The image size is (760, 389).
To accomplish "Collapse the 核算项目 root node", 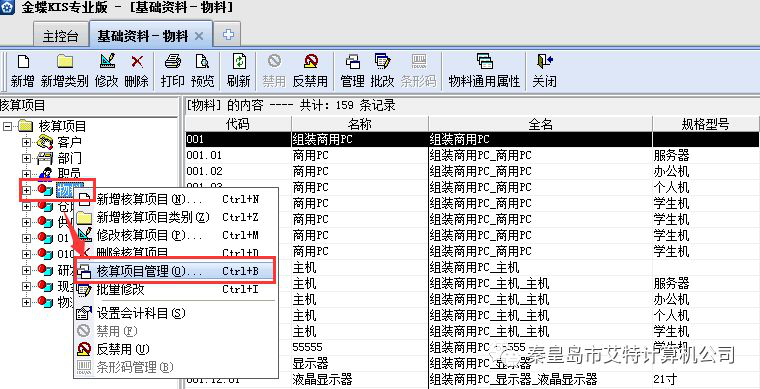I will [7, 127].
